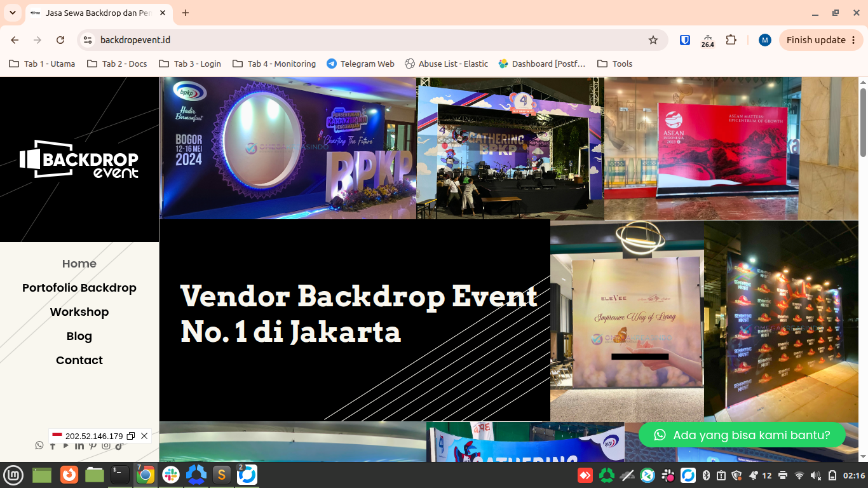
Task: Close the IP address overlay
Action: [x=144, y=436]
